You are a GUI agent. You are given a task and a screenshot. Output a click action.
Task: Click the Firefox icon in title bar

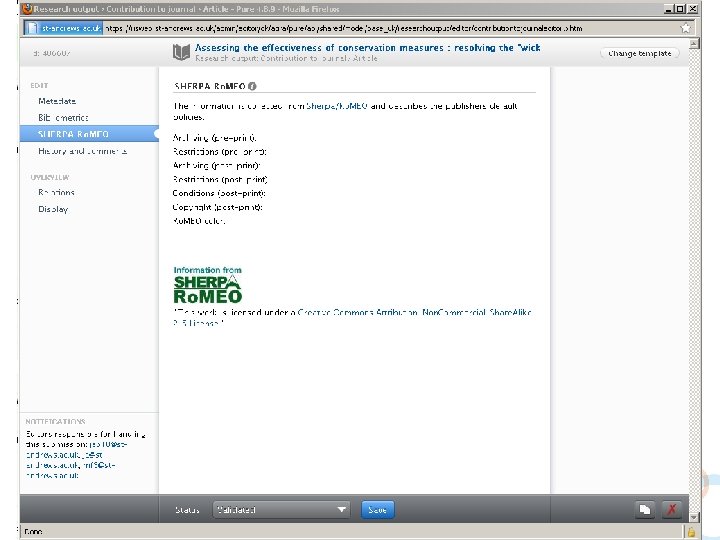pyautogui.click(x=27, y=9)
